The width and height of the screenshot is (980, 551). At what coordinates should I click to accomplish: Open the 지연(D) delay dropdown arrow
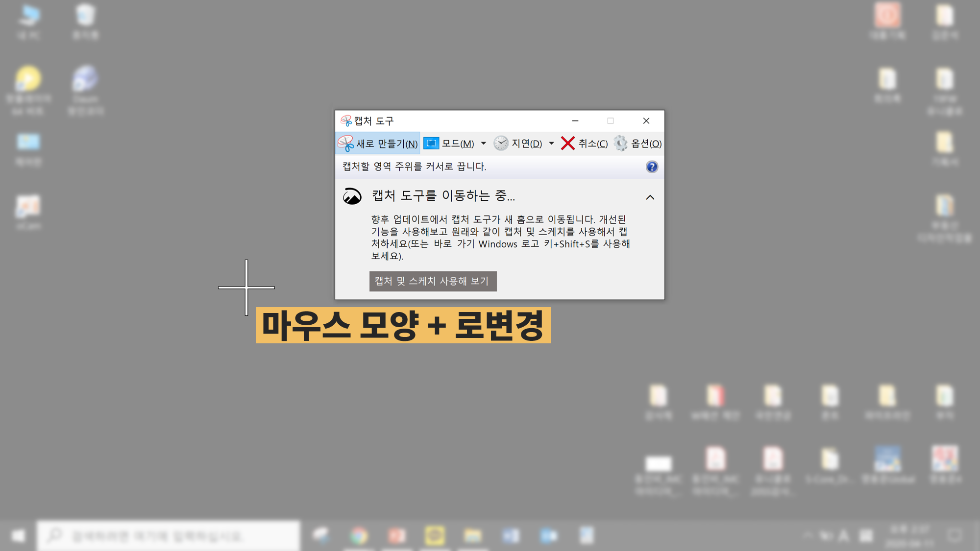(551, 144)
